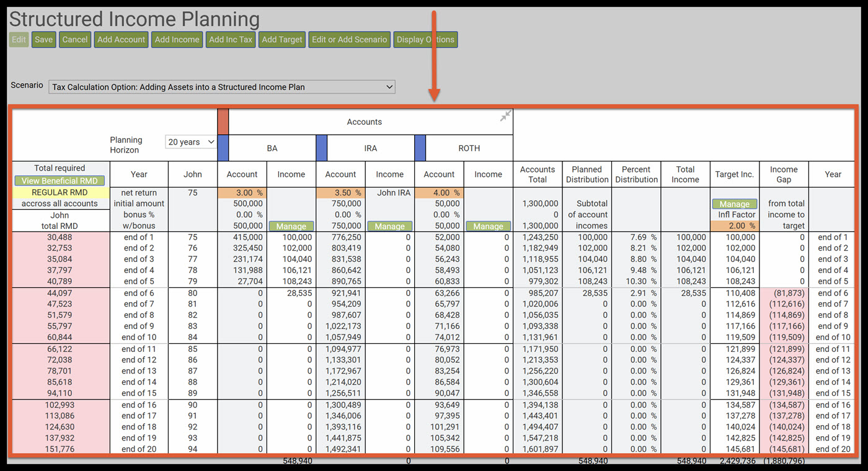
Task: Click Manage under Target Inc.
Action: click(x=735, y=204)
